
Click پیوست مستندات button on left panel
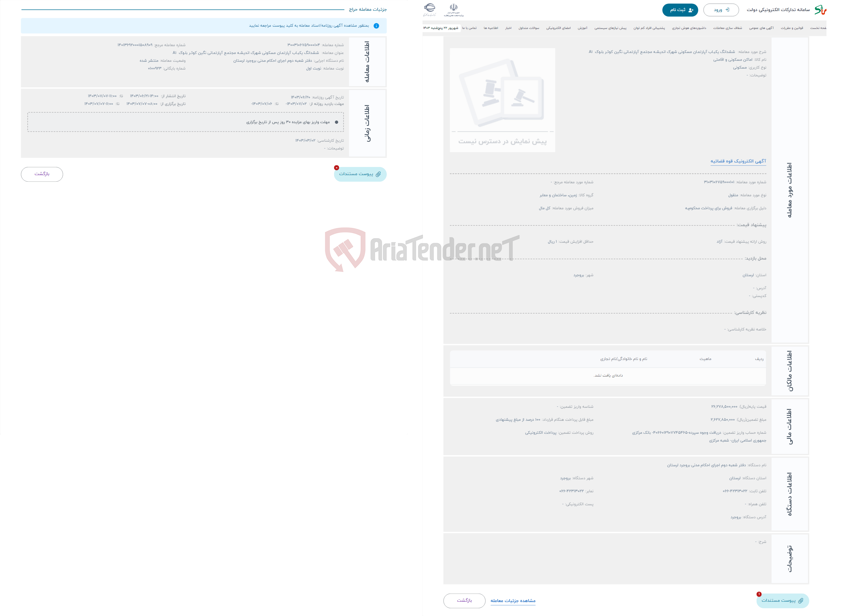(x=359, y=174)
